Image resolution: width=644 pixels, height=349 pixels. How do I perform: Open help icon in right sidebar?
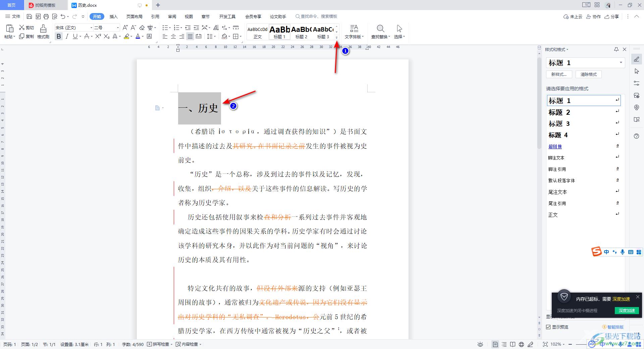click(x=637, y=136)
